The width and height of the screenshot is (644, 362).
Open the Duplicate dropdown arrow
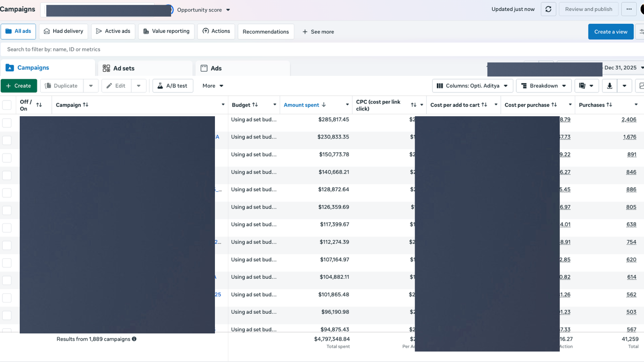pos(91,86)
